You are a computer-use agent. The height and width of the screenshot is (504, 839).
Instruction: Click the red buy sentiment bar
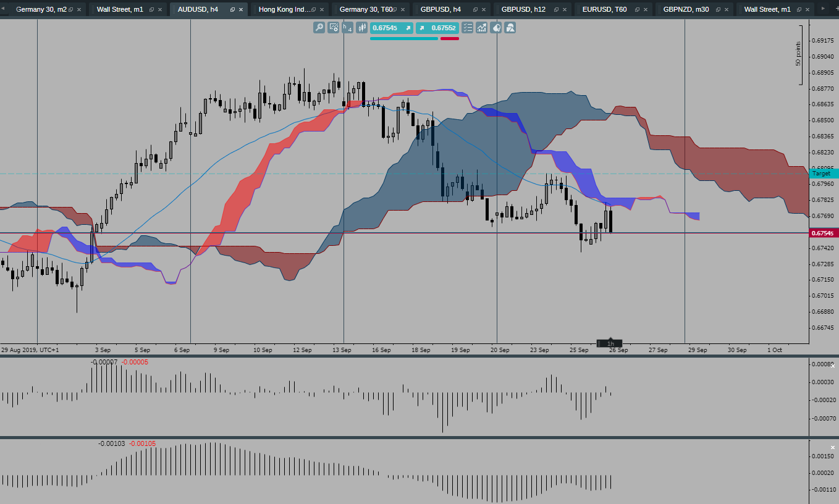coord(450,38)
